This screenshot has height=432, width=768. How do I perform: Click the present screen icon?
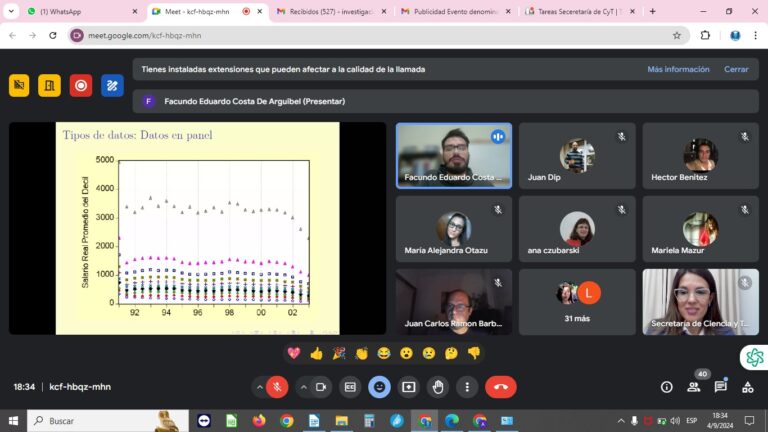[x=408, y=387]
